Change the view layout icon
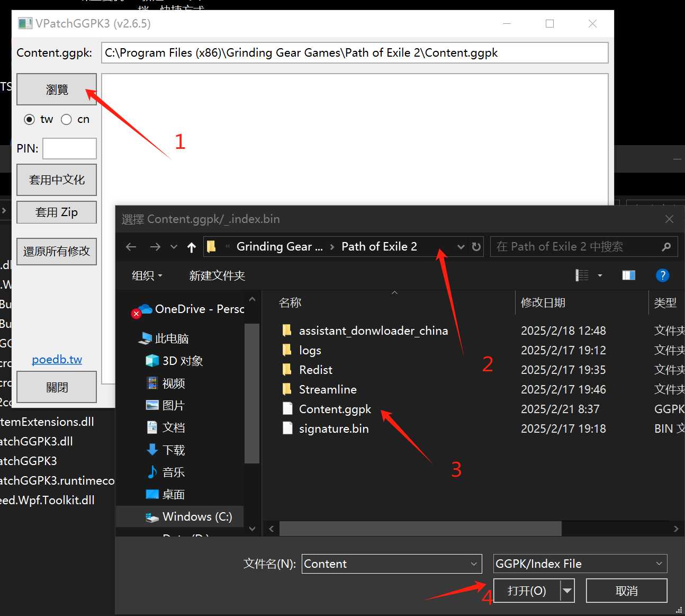685x616 pixels. [x=582, y=275]
